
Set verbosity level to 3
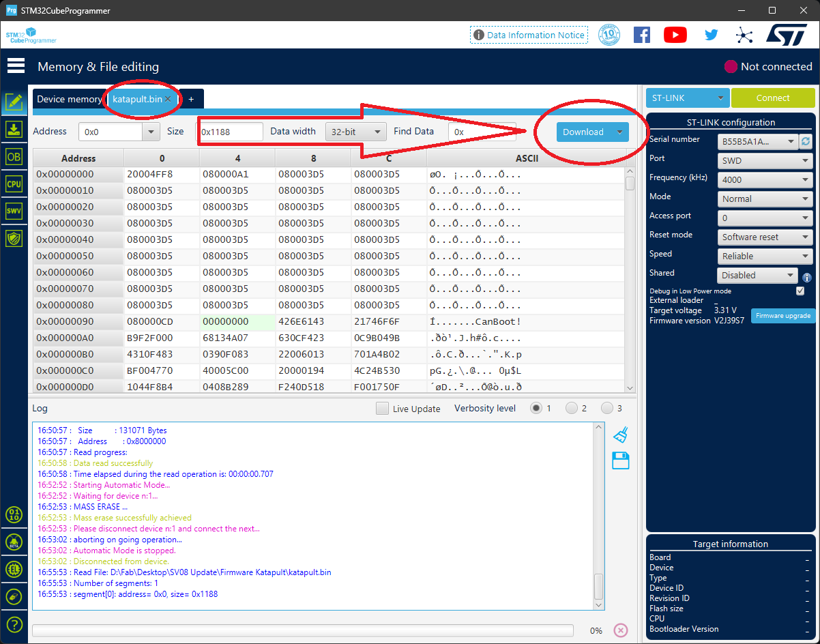[x=607, y=408]
